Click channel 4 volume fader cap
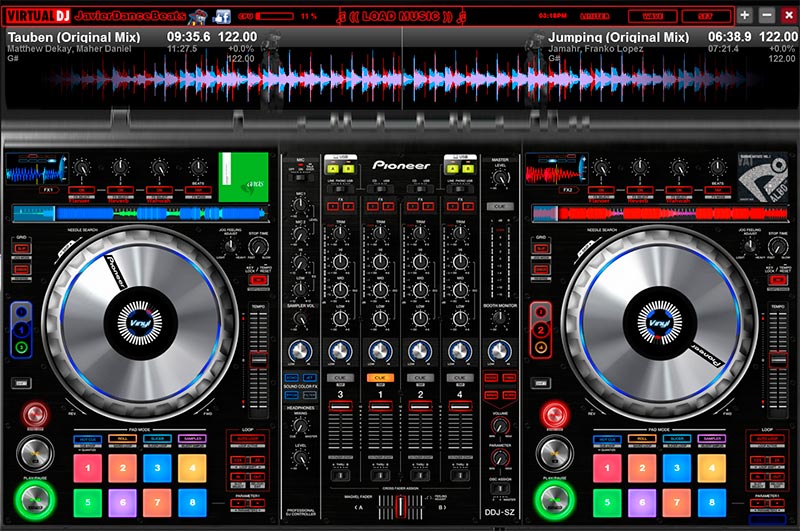The width and height of the screenshot is (800, 531). [460, 407]
